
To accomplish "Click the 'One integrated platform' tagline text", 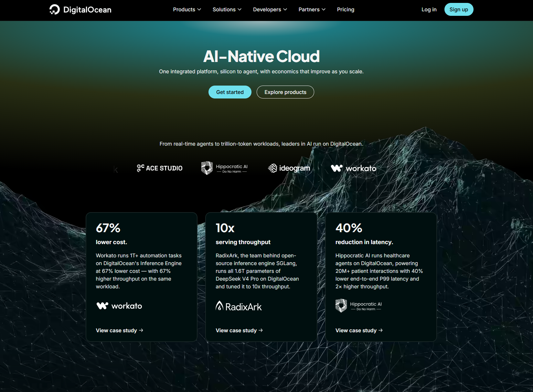I will 261,72.
